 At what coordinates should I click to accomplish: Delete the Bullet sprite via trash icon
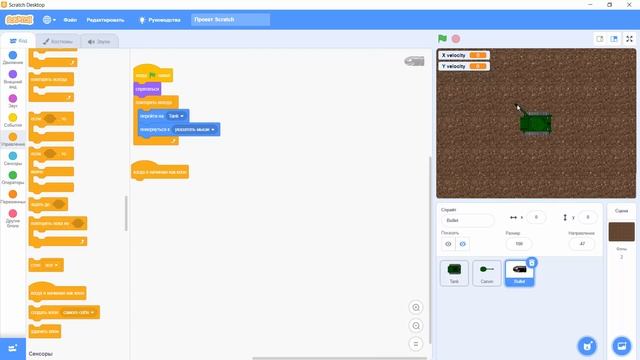click(x=532, y=263)
